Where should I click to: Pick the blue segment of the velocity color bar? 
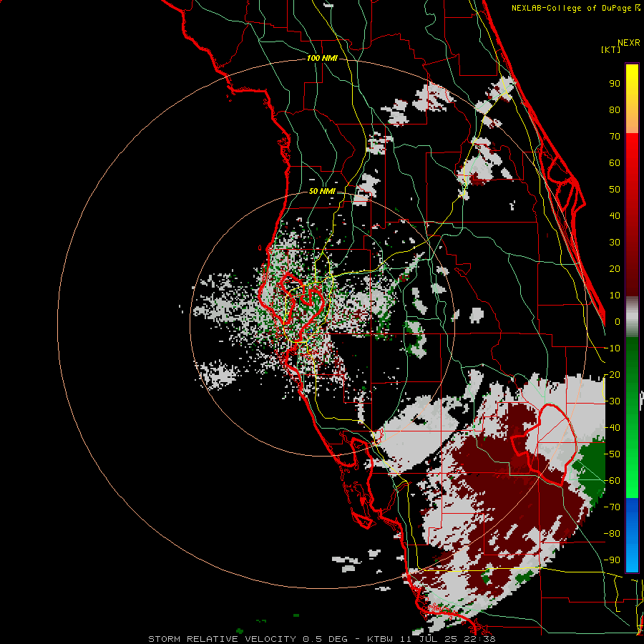[632, 535]
